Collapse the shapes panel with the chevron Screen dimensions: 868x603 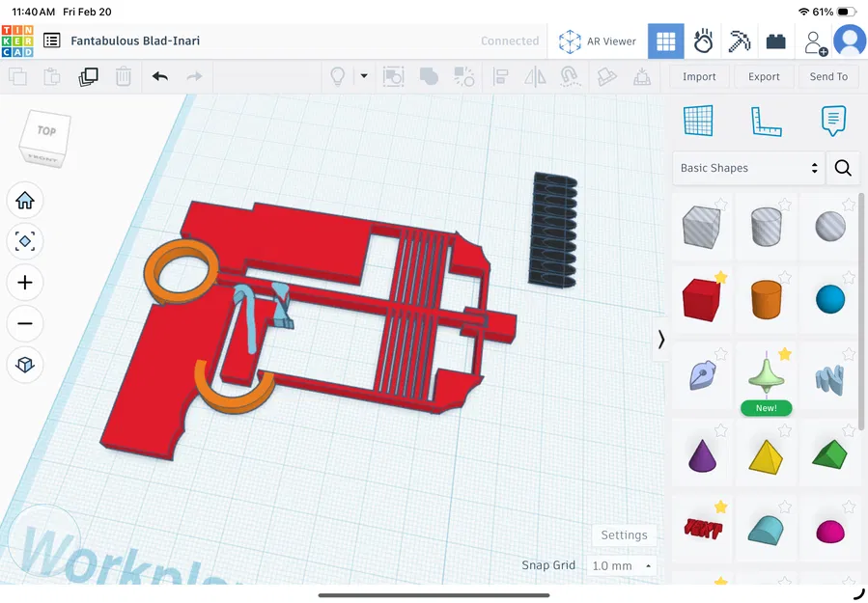coord(661,340)
